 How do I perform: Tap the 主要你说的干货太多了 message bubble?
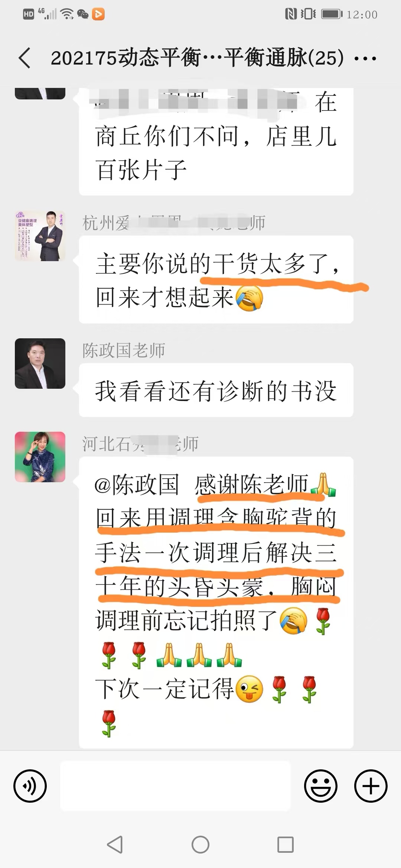(x=216, y=280)
